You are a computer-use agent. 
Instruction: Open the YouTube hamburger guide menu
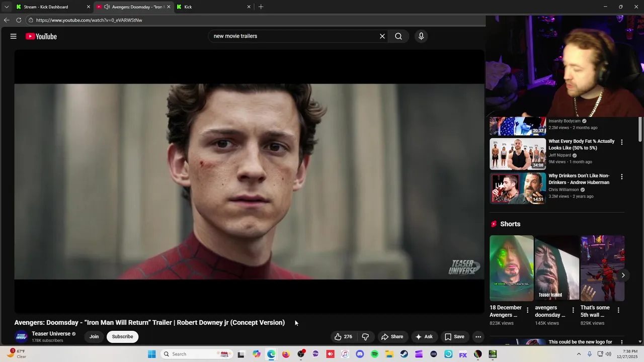click(14, 36)
